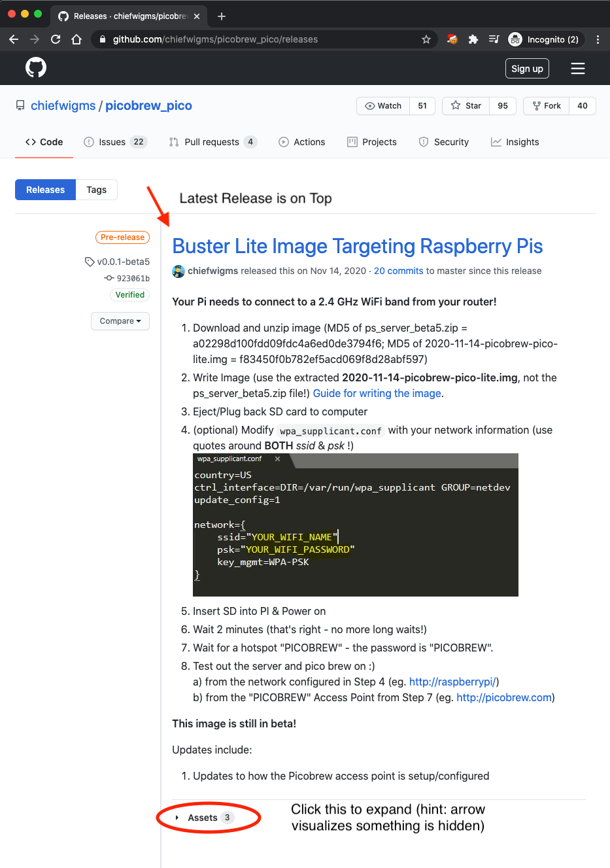Click the 'This image is still in beta!' text
610x868 pixels.
234,723
